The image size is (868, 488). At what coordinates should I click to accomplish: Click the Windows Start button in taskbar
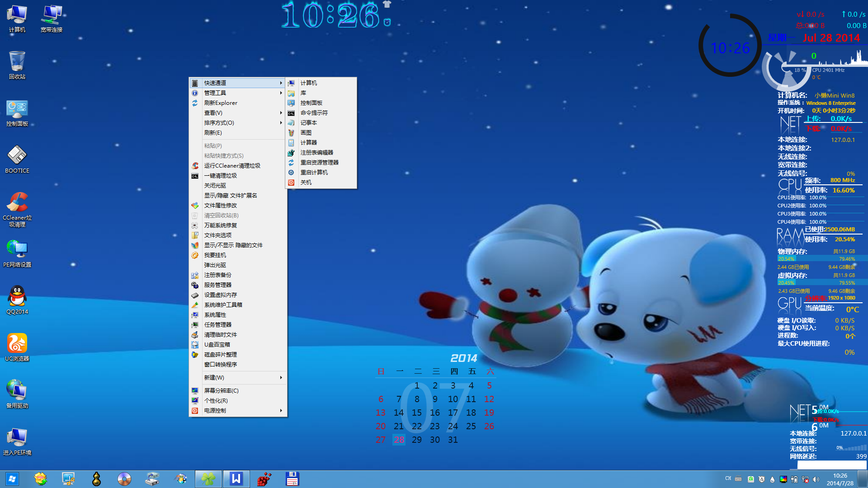point(12,479)
